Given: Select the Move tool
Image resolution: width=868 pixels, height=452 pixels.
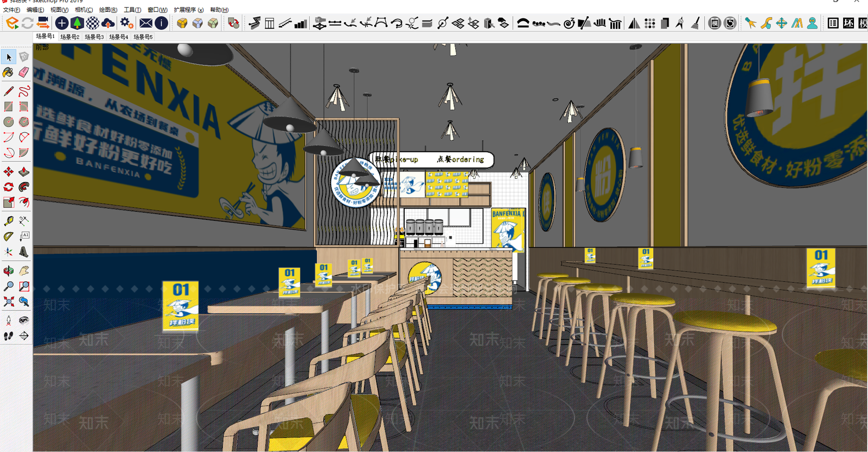Looking at the screenshot, I should tap(9, 172).
